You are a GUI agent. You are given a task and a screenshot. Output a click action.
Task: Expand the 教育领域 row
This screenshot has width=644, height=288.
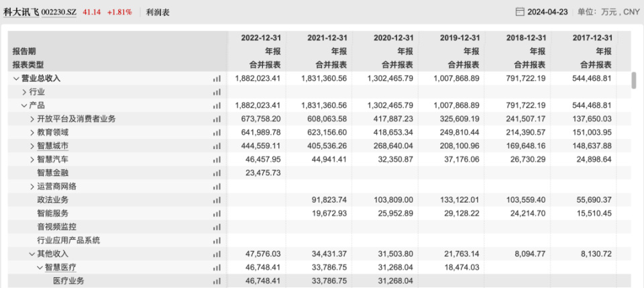click(32, 133)
